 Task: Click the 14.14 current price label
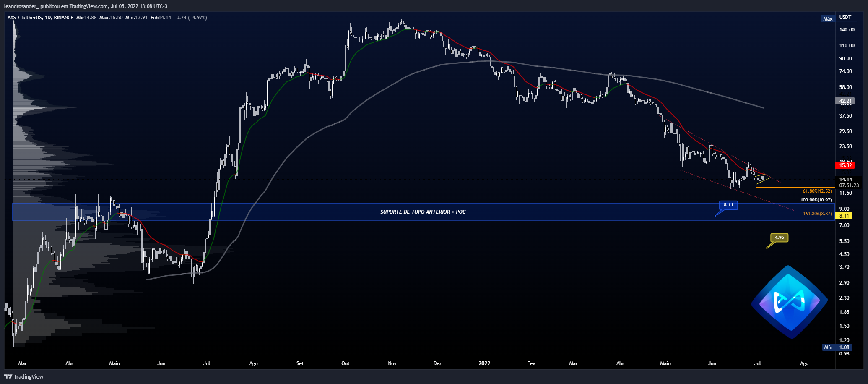point(846,180)
